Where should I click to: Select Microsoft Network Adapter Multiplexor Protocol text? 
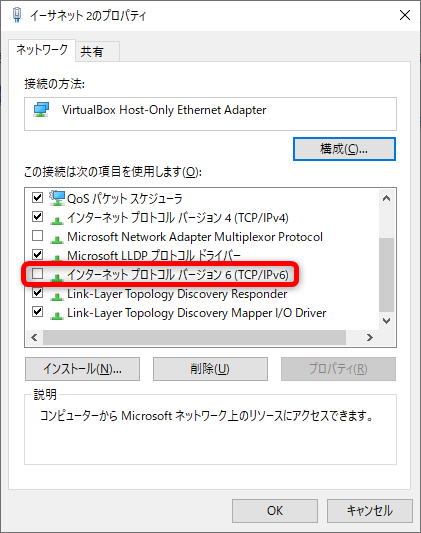click(x=195, y=237)
